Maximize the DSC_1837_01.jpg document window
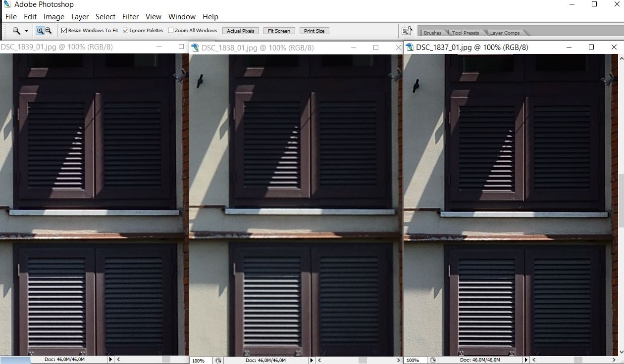The image size is (624, 364). [591, 47]
